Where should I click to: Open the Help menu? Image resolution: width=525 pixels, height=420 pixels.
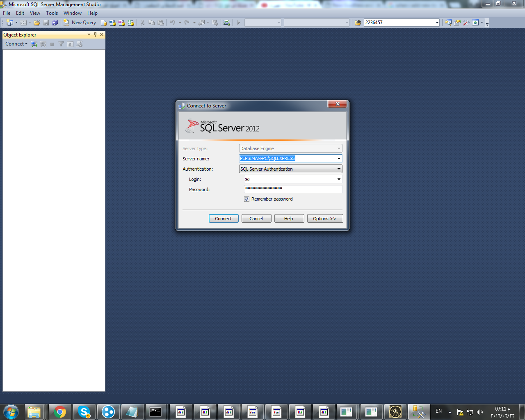92,13
